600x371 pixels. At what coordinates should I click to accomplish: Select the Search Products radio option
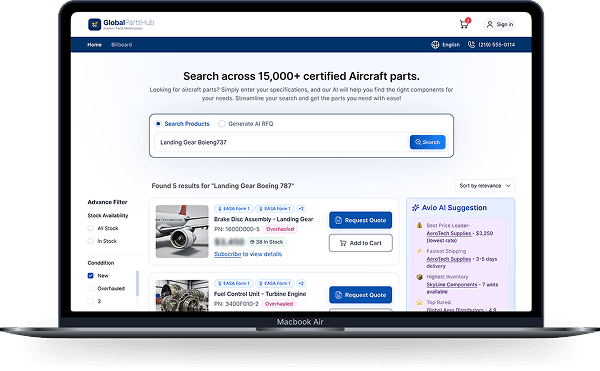point(158,124)
